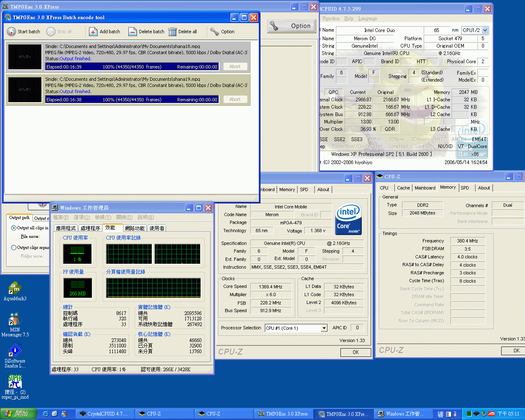Open the About tab in the CPU-Z memory window

pyautogui.click(x=484, y=188)
